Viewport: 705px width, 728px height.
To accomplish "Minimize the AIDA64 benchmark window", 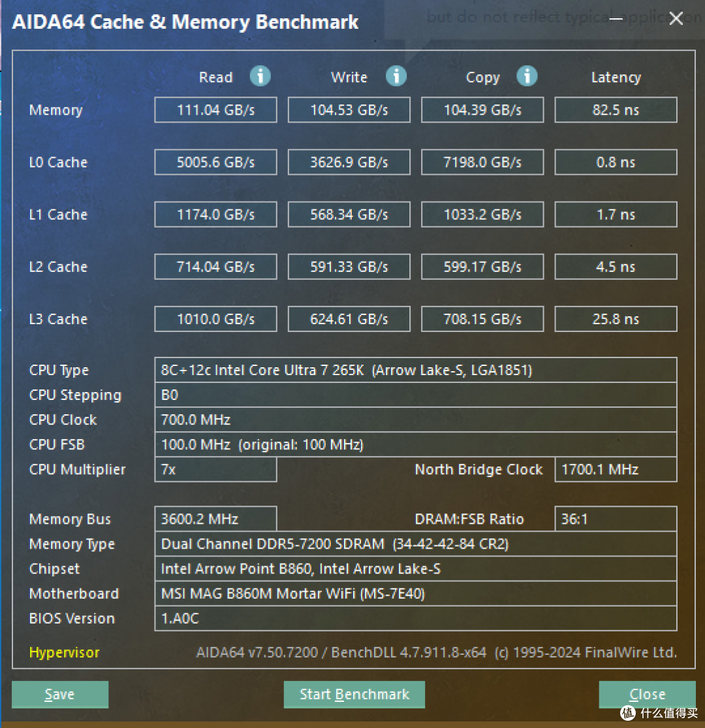I will (616, 18).
